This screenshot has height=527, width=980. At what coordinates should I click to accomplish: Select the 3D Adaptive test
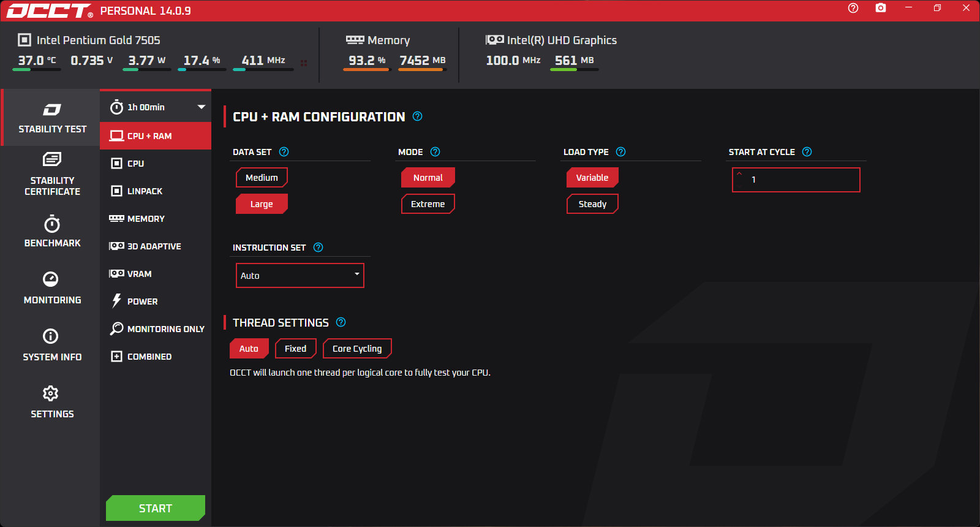(156, 246)
